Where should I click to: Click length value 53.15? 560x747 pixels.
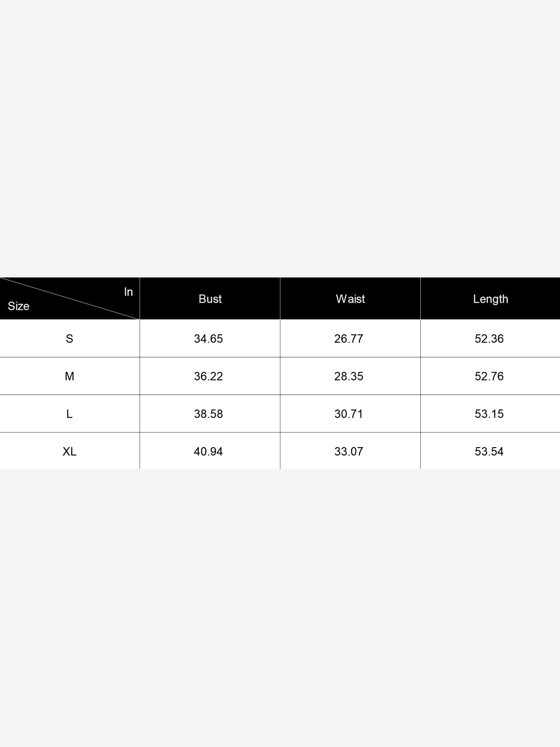489,414
